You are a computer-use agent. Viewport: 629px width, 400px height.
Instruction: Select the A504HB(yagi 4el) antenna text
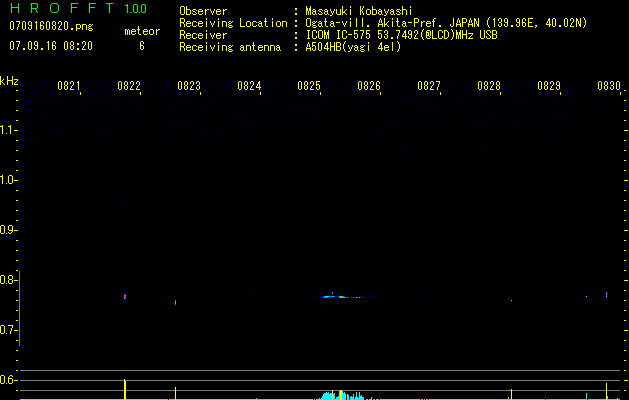pos(353,47)
